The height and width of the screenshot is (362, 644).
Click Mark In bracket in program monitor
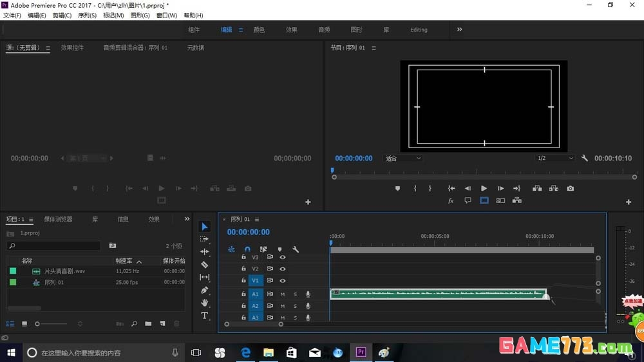pyautogui.click(x=415, y=188)
